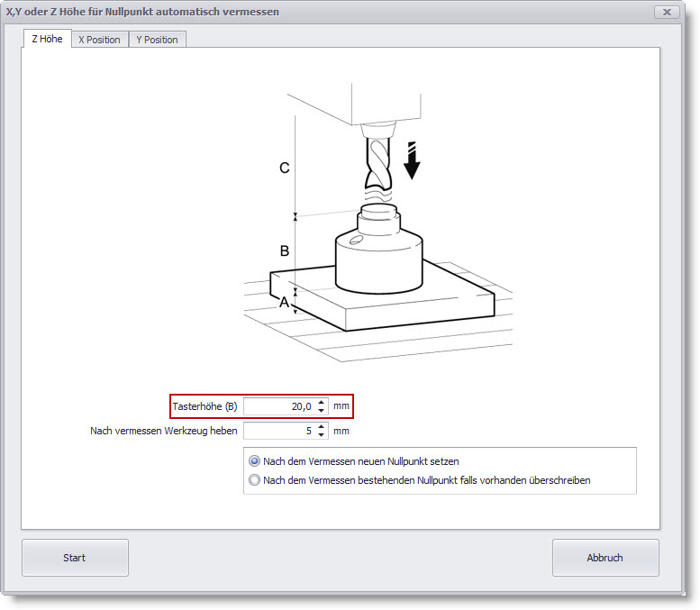Click the Abbruch button
The height and width of the screenshot is (610, 700).
click(605, 558)
